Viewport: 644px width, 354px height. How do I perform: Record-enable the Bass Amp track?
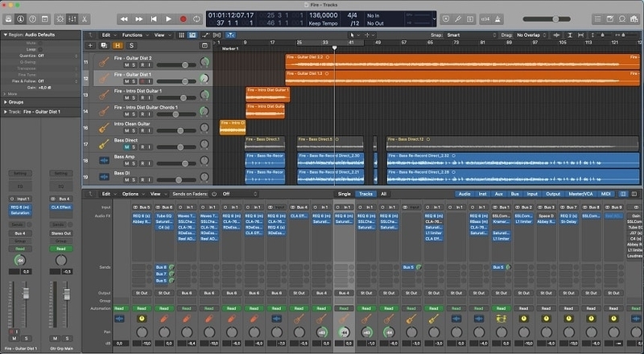[x=142, y=163]
